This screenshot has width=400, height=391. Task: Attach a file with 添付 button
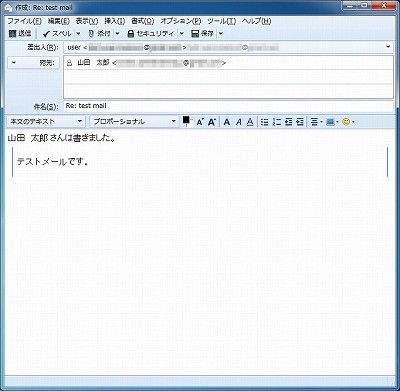(x=99, y=33)
